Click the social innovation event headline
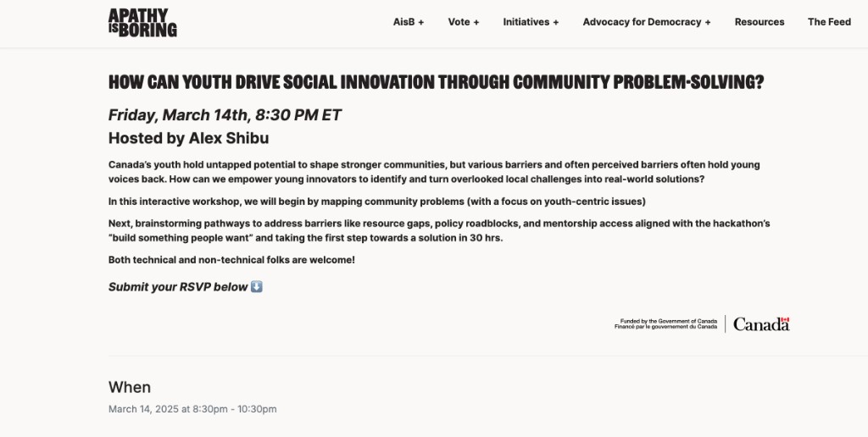 [437, 82]
